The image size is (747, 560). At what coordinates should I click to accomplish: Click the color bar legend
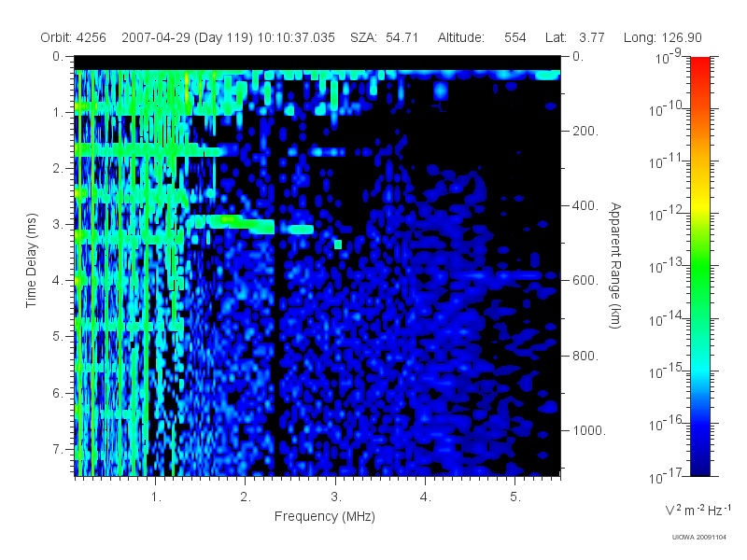coord(700,266)
